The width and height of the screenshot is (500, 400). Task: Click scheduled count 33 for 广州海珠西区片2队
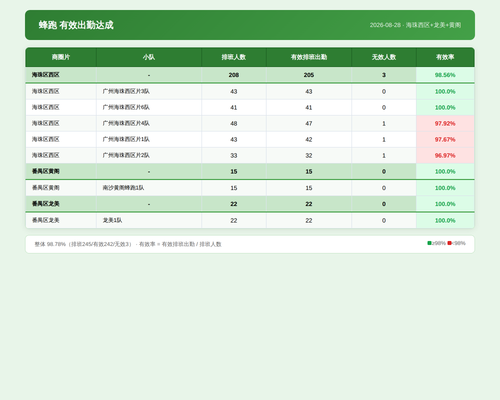coord(234,155)
